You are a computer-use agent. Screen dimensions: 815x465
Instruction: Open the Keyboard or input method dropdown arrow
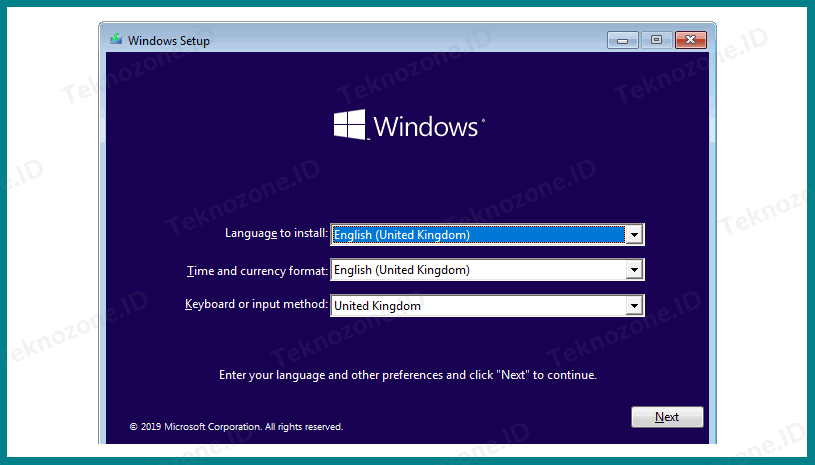[x=634, y=305]
